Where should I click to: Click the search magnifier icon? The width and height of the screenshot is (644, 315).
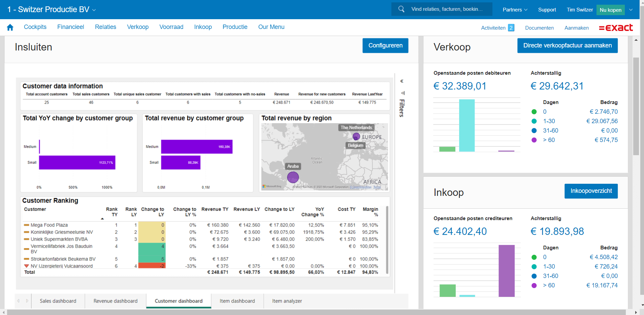click(x=401, y=9)
